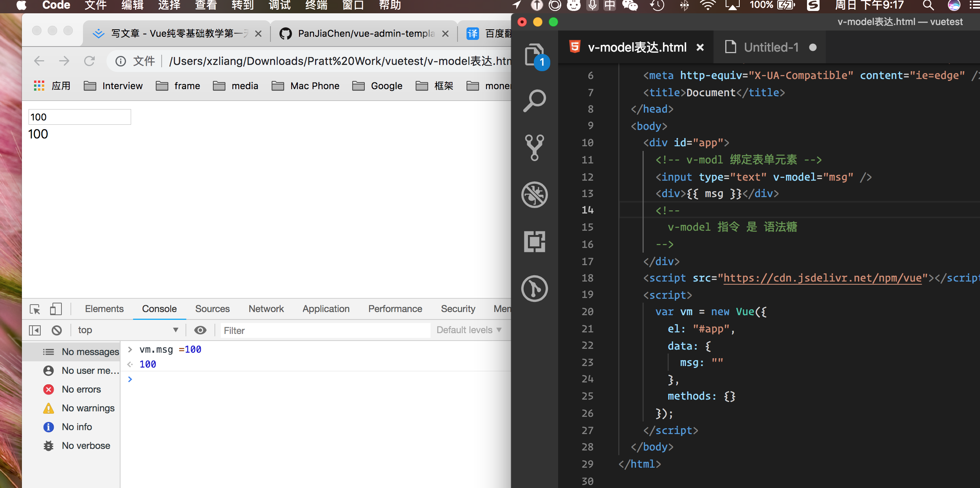Expand the vm.msg console entry arrow
Screen dimensions: 980x488
pyautogui.click(x=130, y=350)
